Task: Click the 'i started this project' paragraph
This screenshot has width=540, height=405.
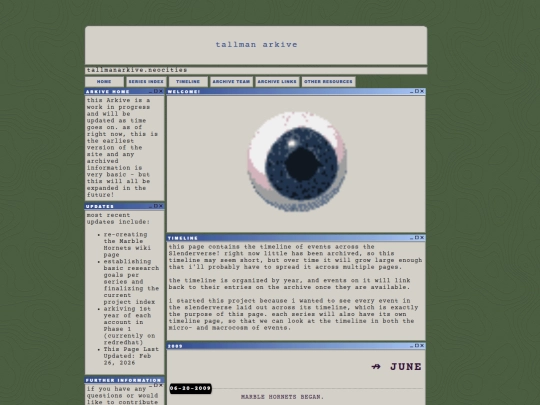Action: click(293, 314)
